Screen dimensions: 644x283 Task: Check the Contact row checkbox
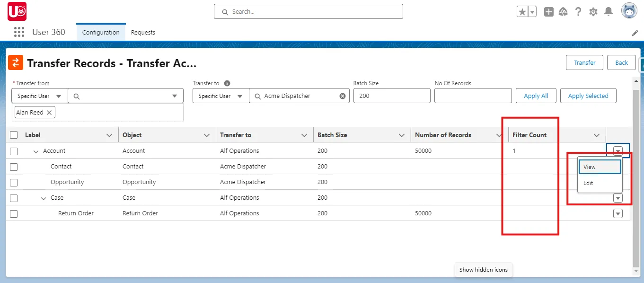click(x=13, y=166)
